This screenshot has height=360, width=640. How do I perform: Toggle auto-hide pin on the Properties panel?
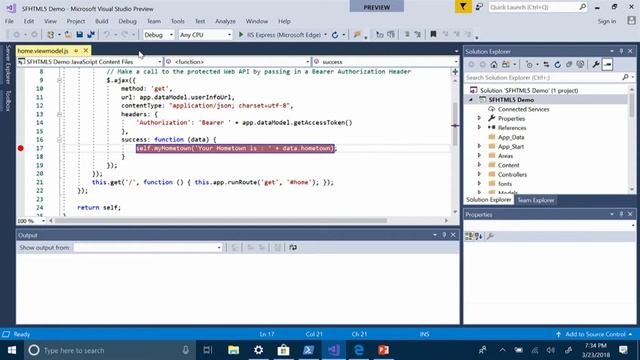[621, 214]
